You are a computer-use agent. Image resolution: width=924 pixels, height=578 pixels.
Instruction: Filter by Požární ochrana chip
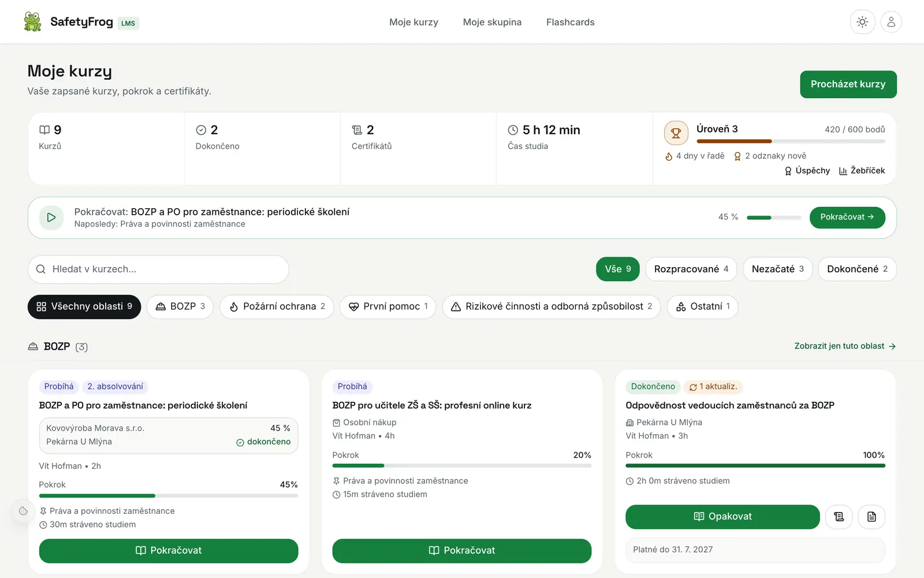point(277,306)
